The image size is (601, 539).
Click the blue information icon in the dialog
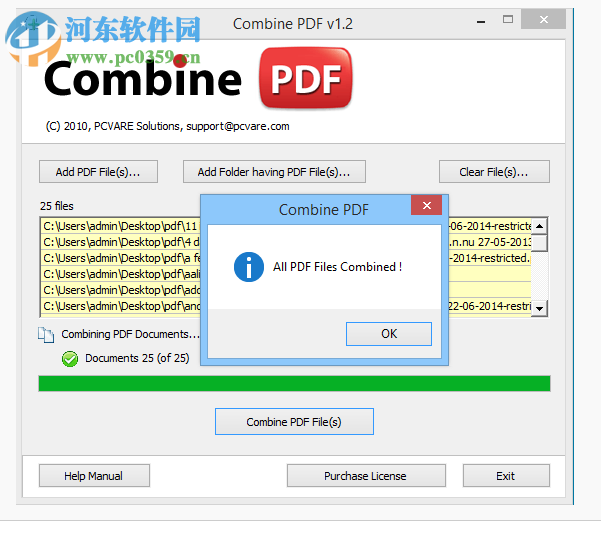click(x=249, y=267)
